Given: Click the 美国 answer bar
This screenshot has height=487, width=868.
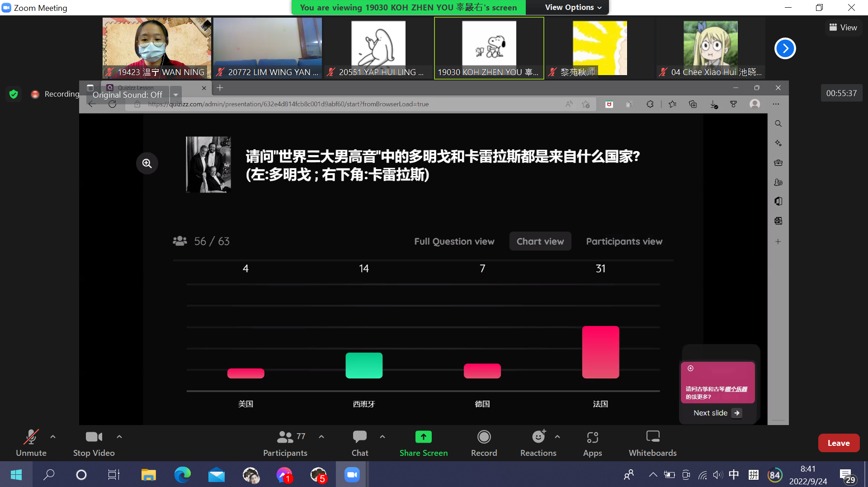Looking at the screenshot, I should click(245, 373).
